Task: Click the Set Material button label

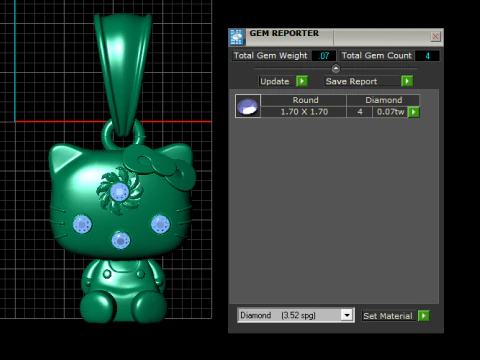Action: coord(388,316)
